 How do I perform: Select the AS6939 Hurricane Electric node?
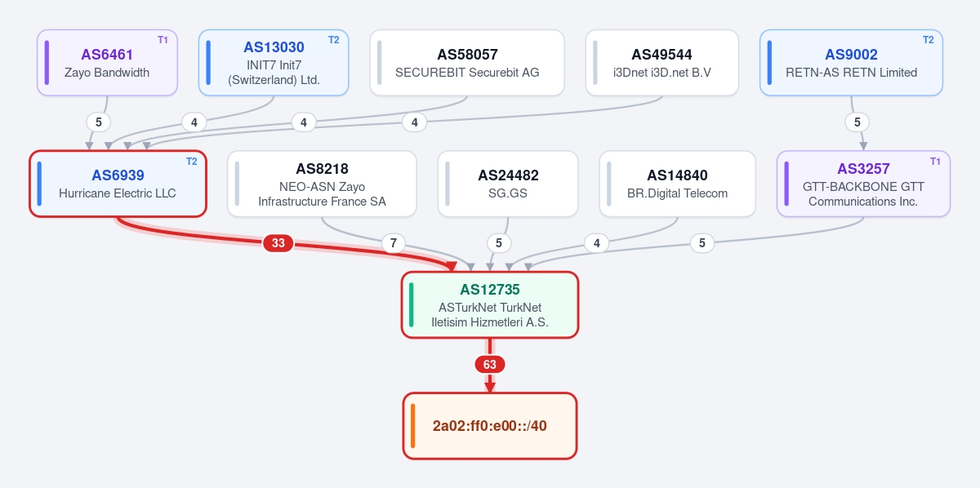(118, 184)
